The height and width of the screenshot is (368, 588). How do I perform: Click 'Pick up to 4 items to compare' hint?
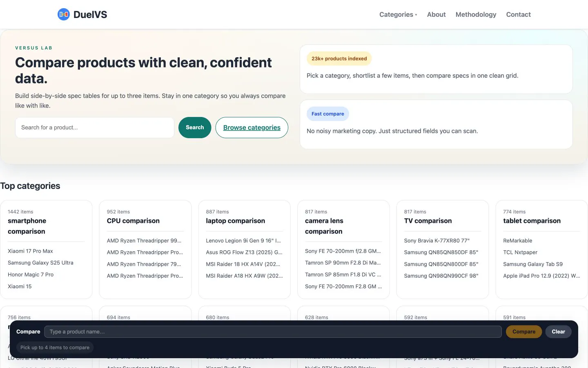click(55, 348)
